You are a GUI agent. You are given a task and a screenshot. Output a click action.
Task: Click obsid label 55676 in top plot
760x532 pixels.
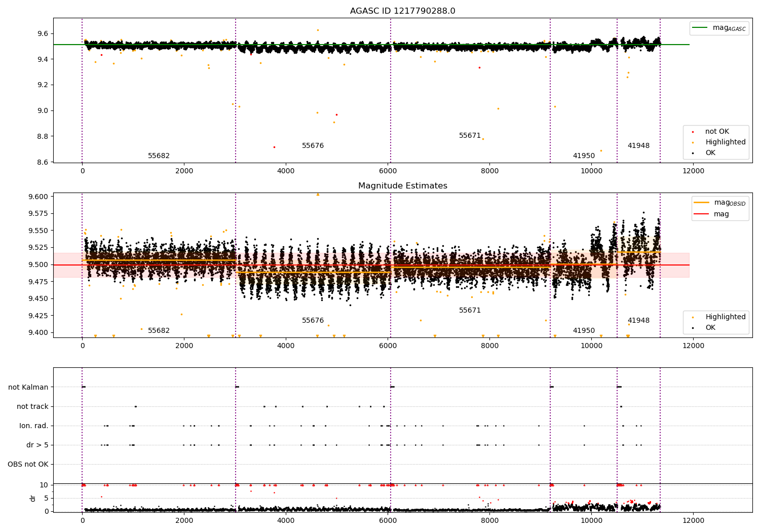coord(313,146)
